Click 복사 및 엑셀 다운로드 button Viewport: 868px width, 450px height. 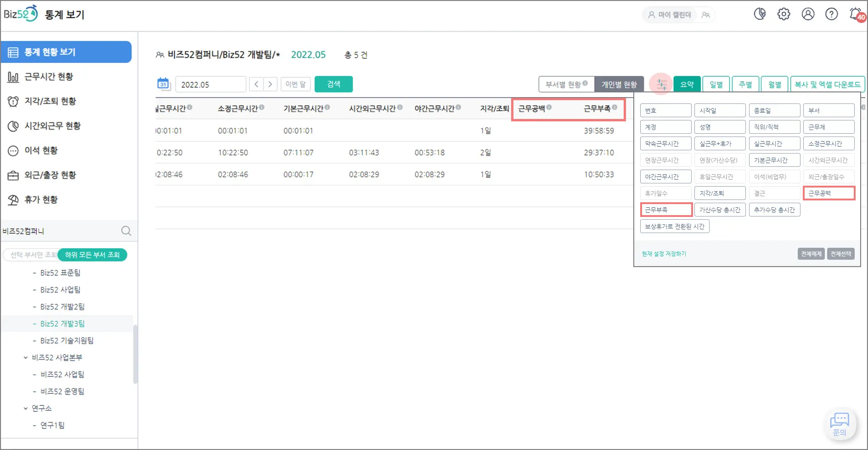[828, 84]
